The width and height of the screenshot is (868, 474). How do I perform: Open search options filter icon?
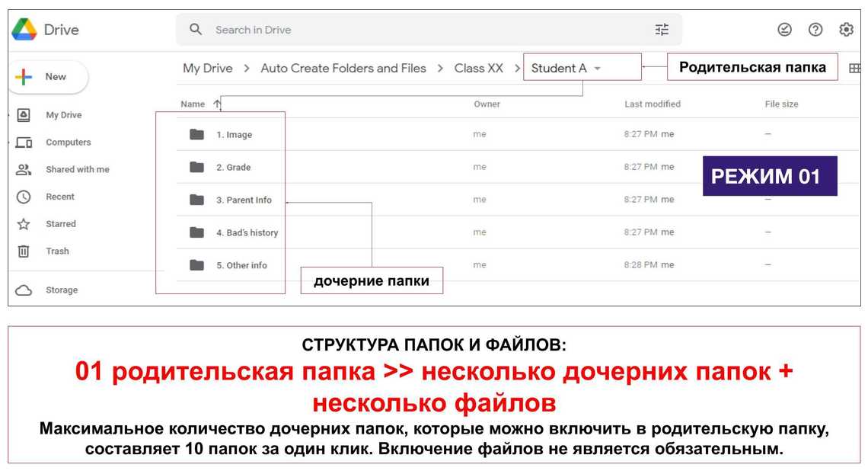(662, 30)
